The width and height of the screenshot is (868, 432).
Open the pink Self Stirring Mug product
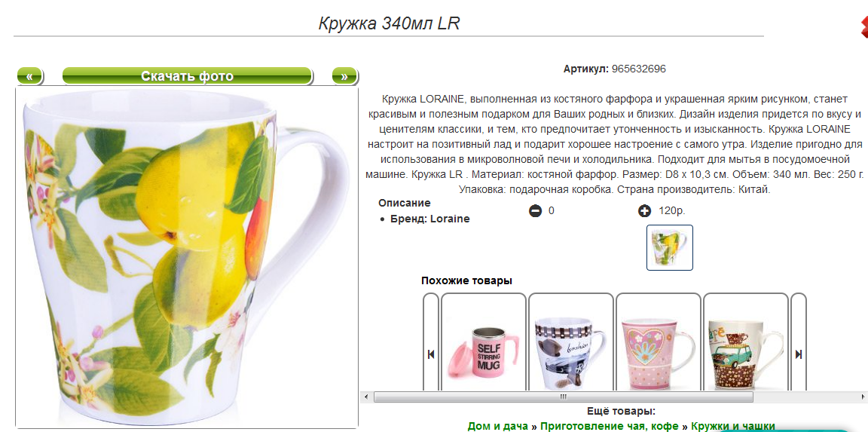click(x=483, y=343)
